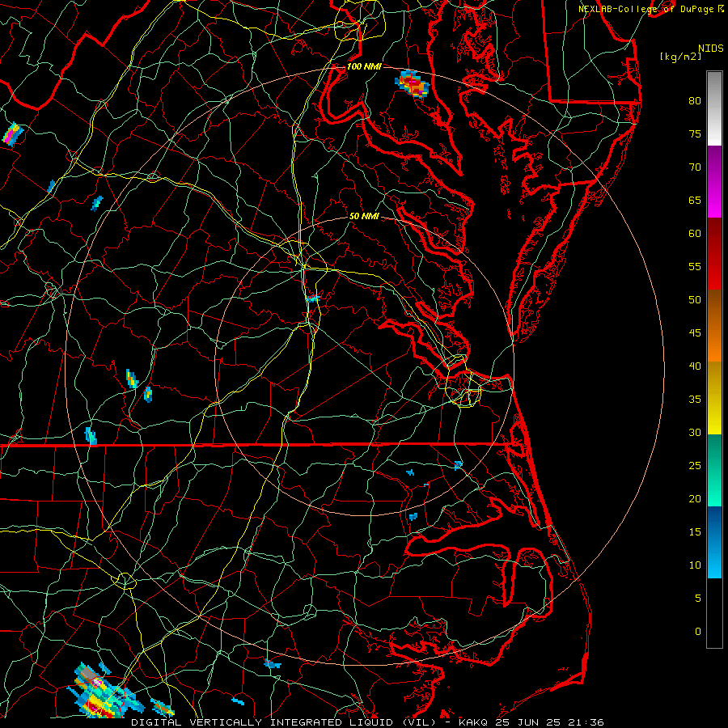Image resolution: width=728 pixels, height=728 pixels.
Task: Click the magenta storm cell at the left edge
Action: tap(12, 134)
